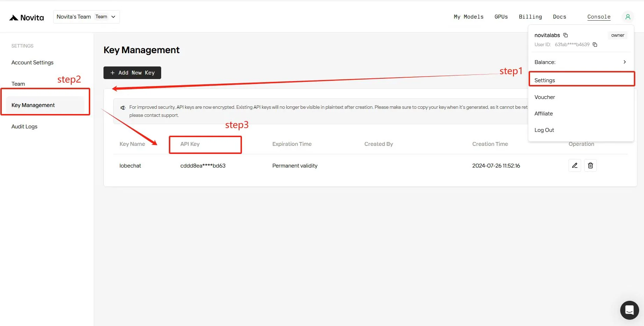Open the chat support widget
This screenshot has height=326, width=644.
point(629,310)
